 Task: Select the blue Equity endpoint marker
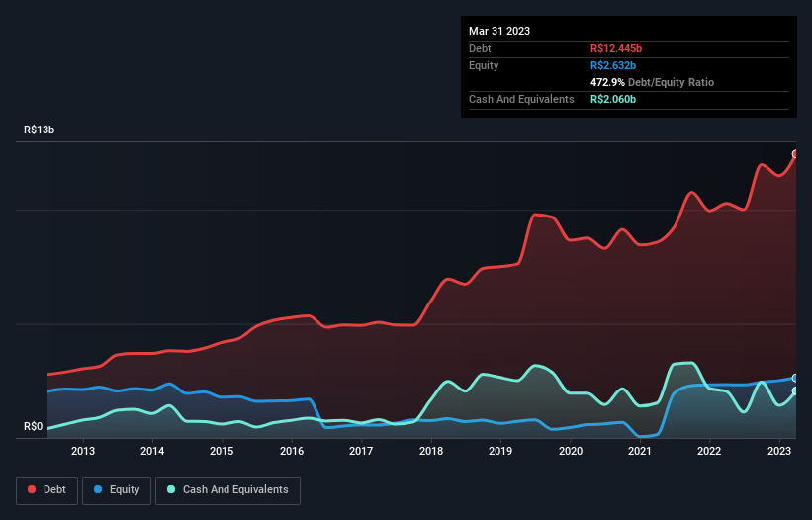coord(795,379)
